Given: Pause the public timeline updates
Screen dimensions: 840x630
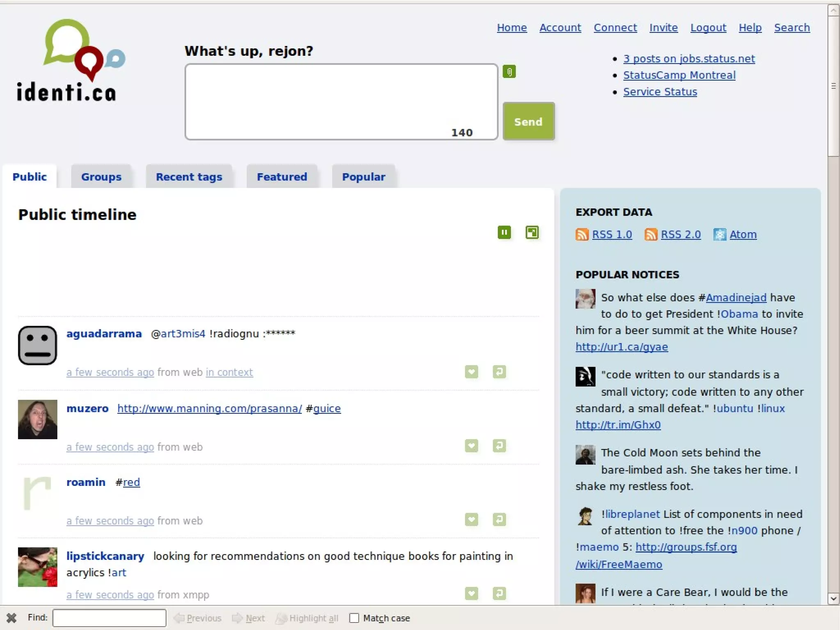Looking at the screenshot, I should pyautogui.click(x=504, y=232).
